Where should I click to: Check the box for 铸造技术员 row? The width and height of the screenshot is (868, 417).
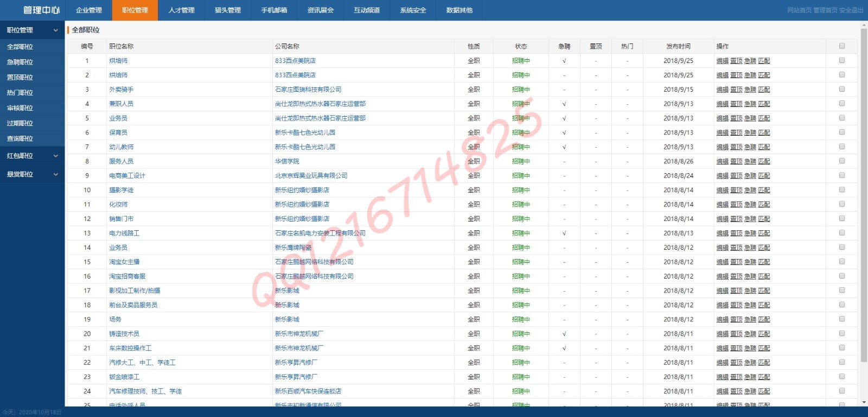click(842, 333)
